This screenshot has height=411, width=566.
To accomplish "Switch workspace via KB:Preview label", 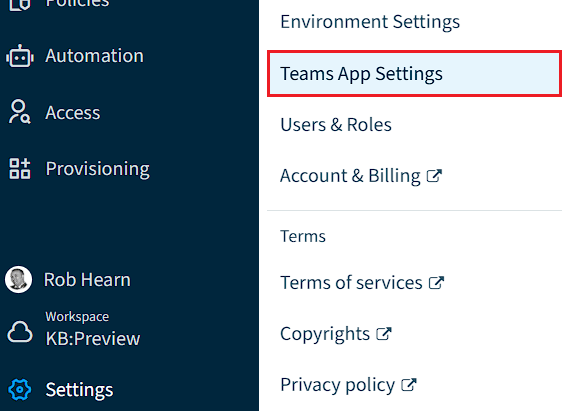I will 93,338.
